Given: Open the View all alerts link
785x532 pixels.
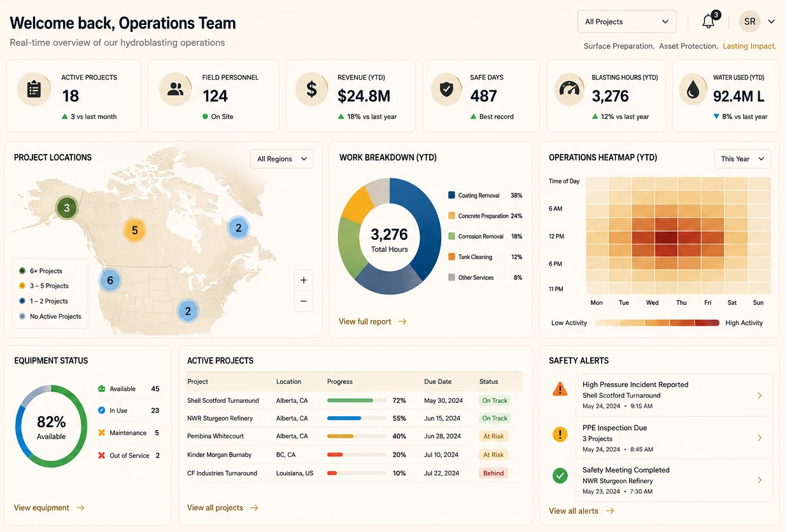Looking at the screenshot, I should (581, 511).
